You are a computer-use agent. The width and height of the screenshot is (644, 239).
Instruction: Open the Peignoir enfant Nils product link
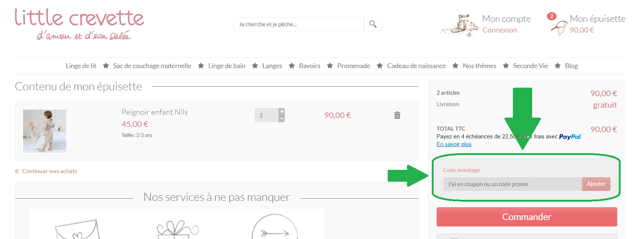[x=155, y=112]
